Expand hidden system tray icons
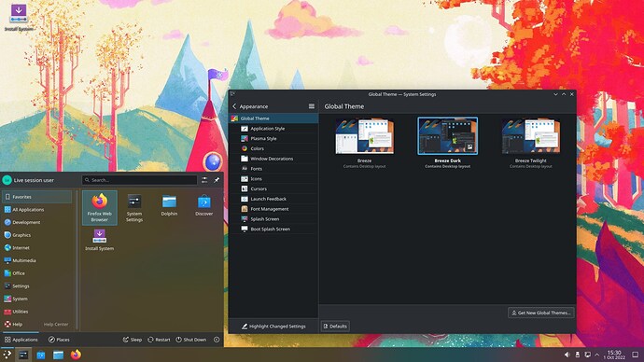This screenshot has width=644, height=362. tap(597, 355)
